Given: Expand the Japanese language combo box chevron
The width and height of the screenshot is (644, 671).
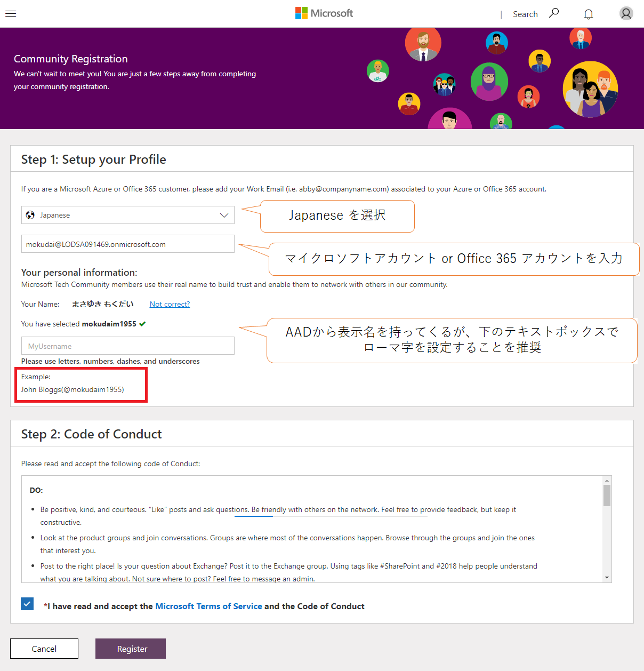Looking at the screenshot, I should point(224,215).
